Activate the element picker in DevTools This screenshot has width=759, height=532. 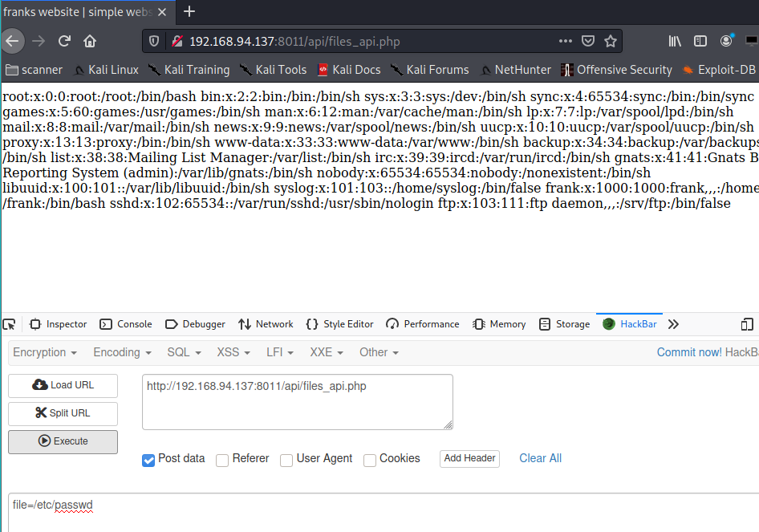point(9,324)
